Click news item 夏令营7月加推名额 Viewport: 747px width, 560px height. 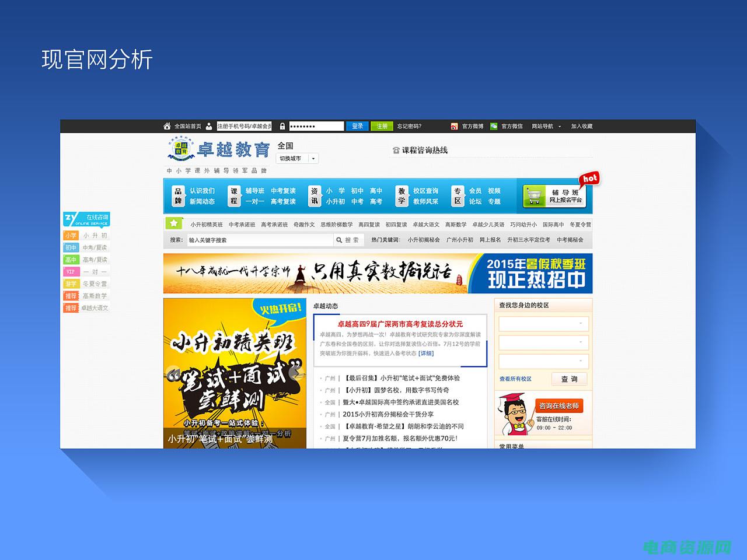(x=400, y=439)
